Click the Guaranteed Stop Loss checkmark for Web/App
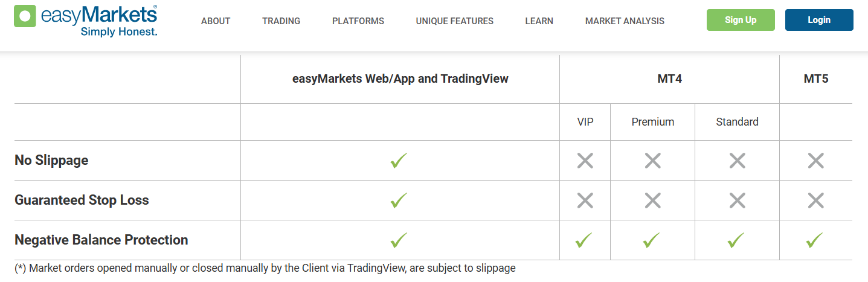Image resolution: width=868 pixels, height=282 pixels. [x=399, y=200]
